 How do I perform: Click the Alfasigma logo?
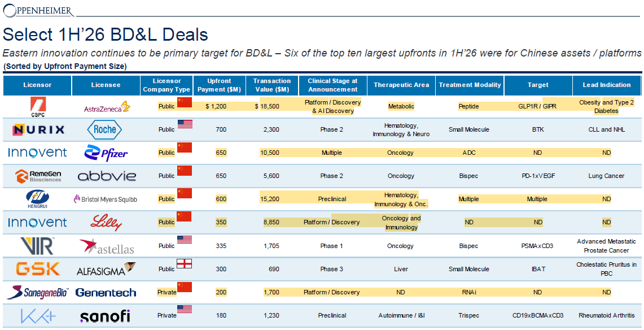(x=106, y=270)
